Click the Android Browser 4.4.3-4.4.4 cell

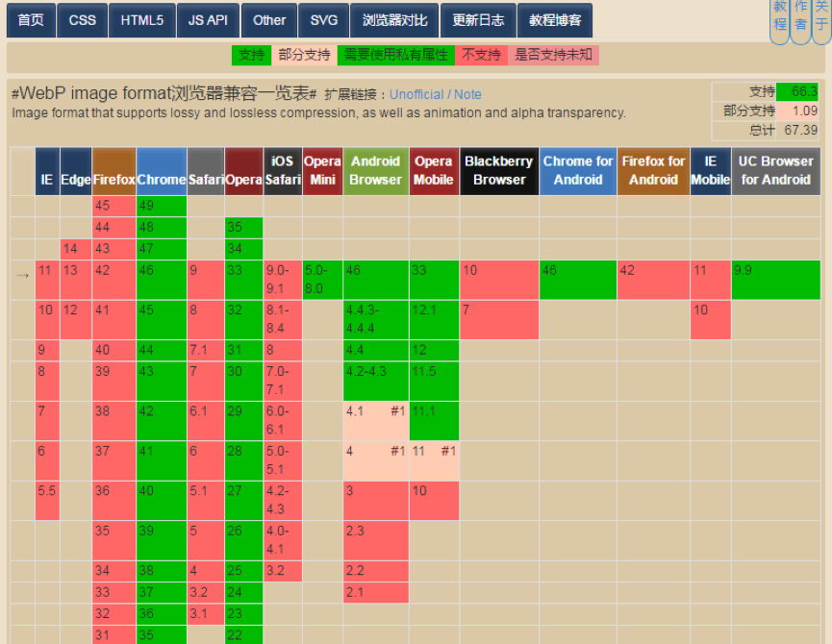376,319
